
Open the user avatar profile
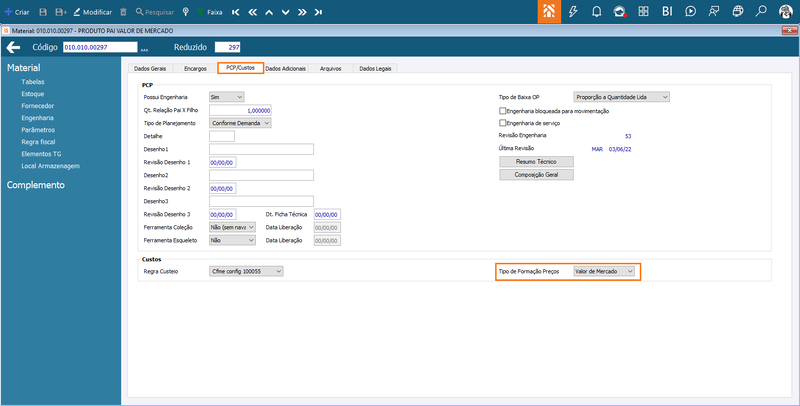[786, 12]
